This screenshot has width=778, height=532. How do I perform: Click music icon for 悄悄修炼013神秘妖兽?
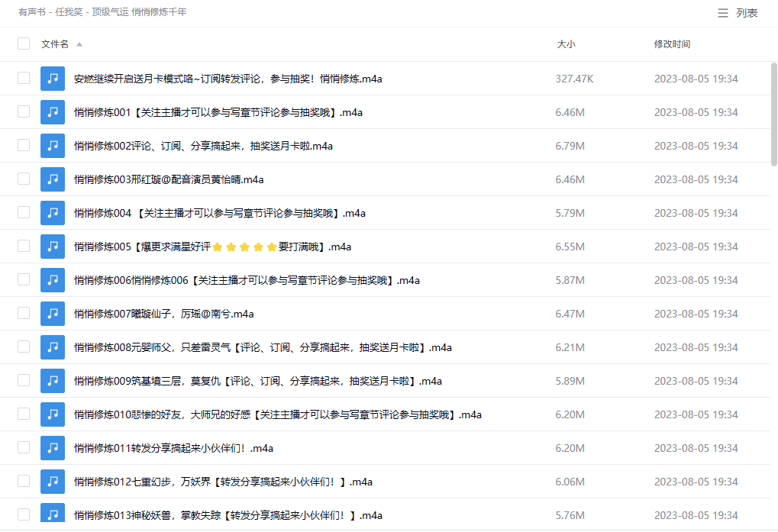click(x=53, y=515)
